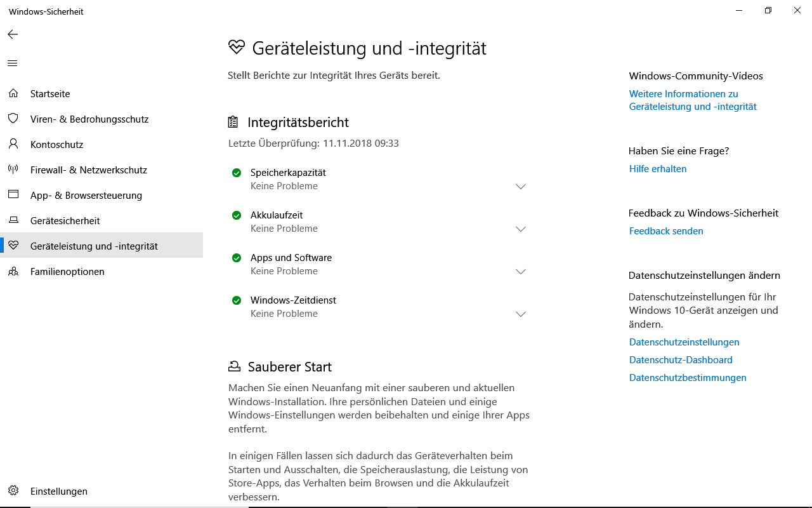
Task: Click the back arrow icon
Action: [x=13, y=34]
